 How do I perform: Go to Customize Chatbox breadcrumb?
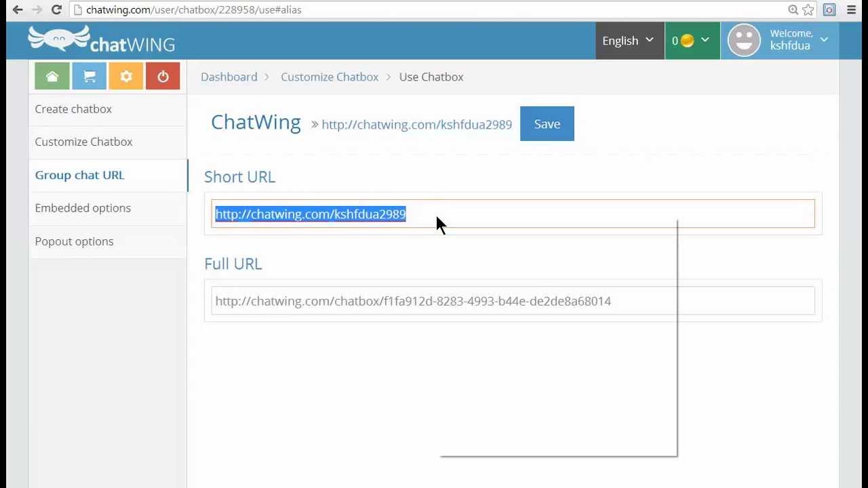pyautogui.click(x=330, y=77)
